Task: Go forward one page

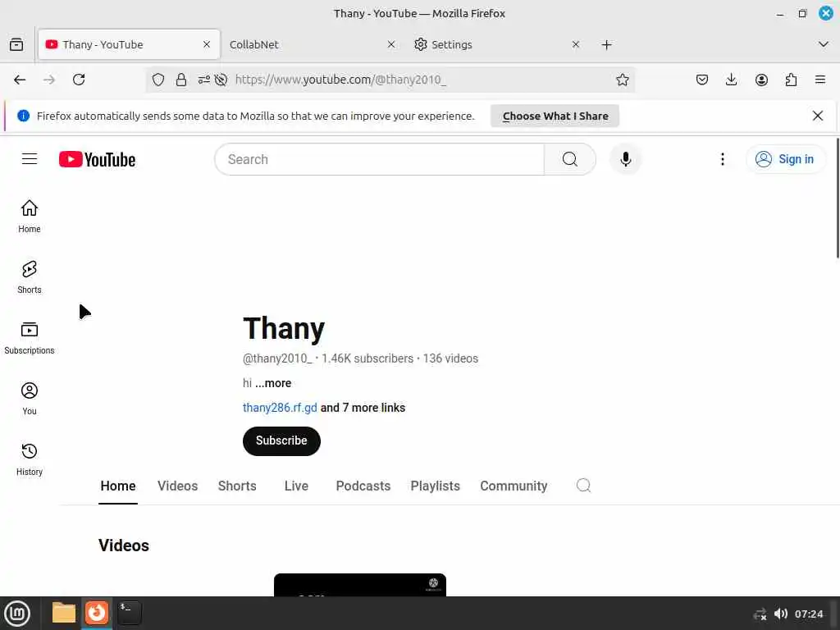Action: pos(49,80)
